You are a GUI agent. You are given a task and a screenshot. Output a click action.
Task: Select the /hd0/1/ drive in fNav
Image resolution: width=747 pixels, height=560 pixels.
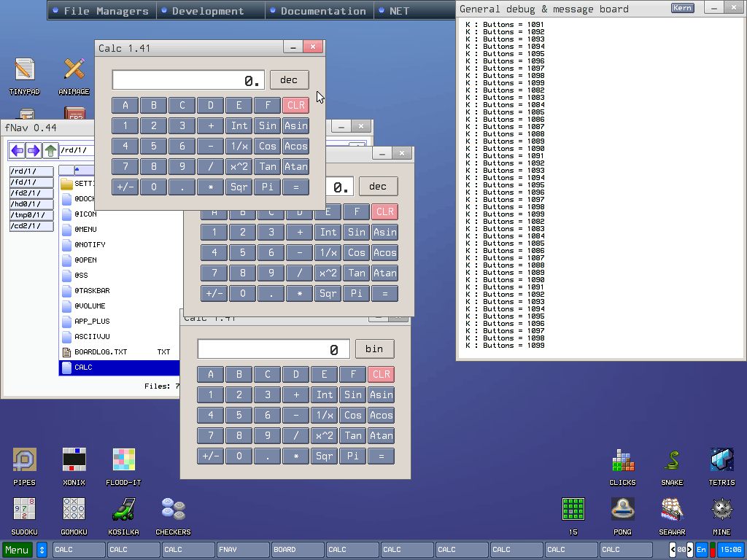[x=31, y=204]
